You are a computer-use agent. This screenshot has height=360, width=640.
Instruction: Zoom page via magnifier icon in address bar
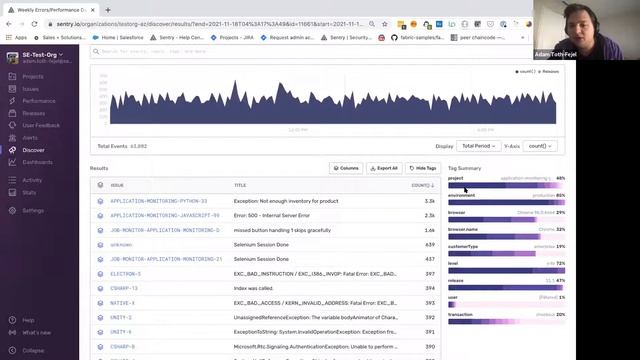tap(372, 24)
